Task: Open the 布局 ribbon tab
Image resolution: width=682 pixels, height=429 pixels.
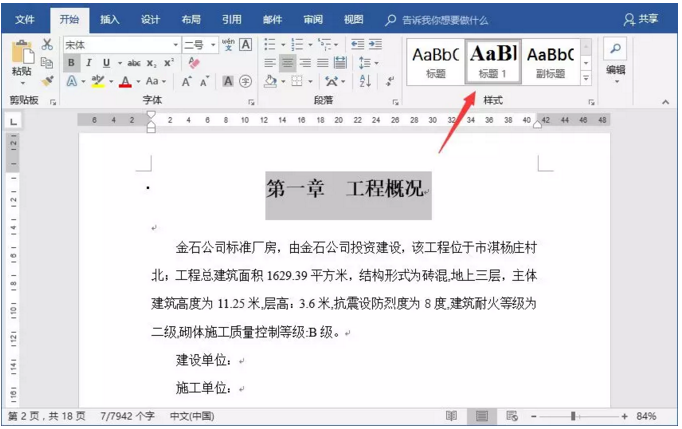Action: [x=190, y=19]
